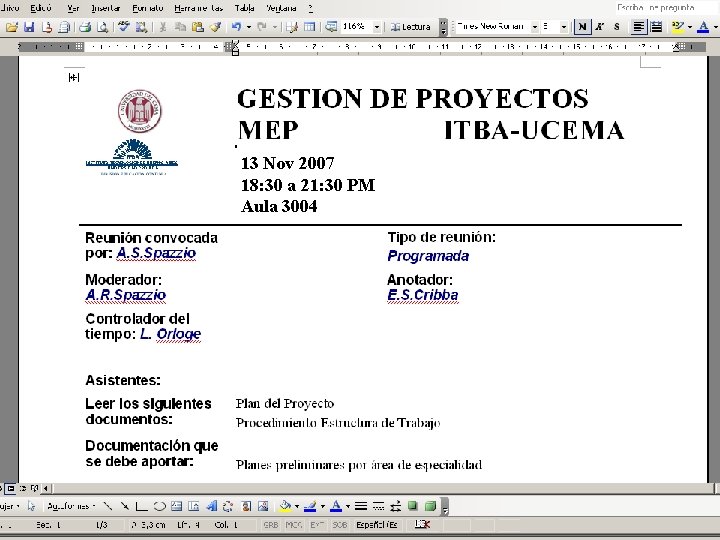Select the Rectangle drawing tool
Viewport: 720px width, 540px height.
[141, 506]
